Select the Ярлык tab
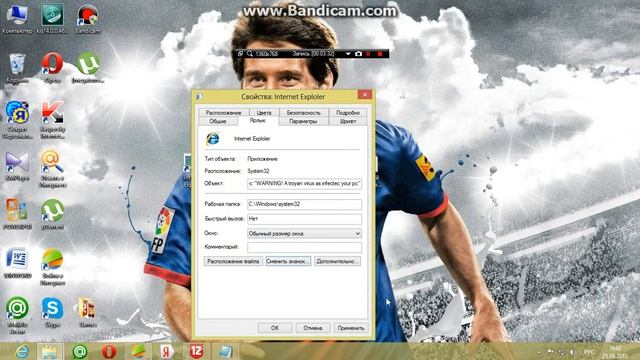The image size is (640, 360). 258,121
